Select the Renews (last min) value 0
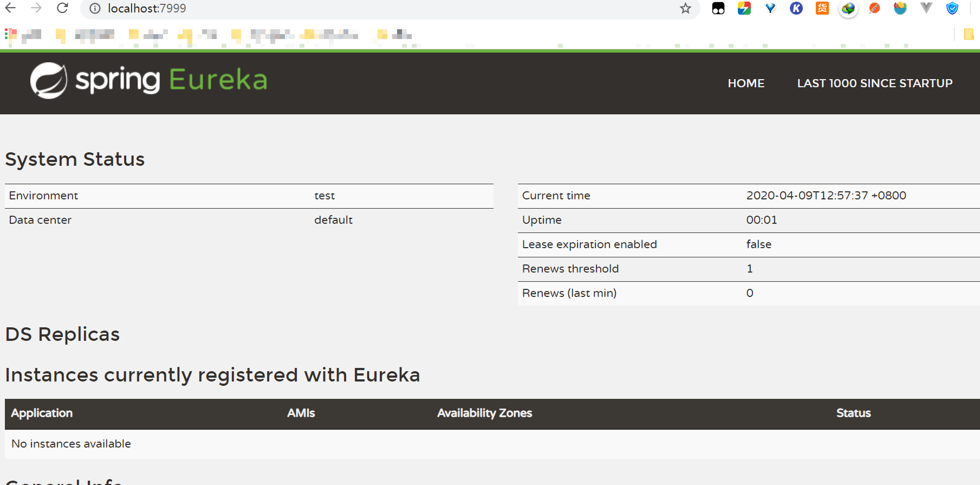Screen dimensions: 980x485 [x=750, y=293]
